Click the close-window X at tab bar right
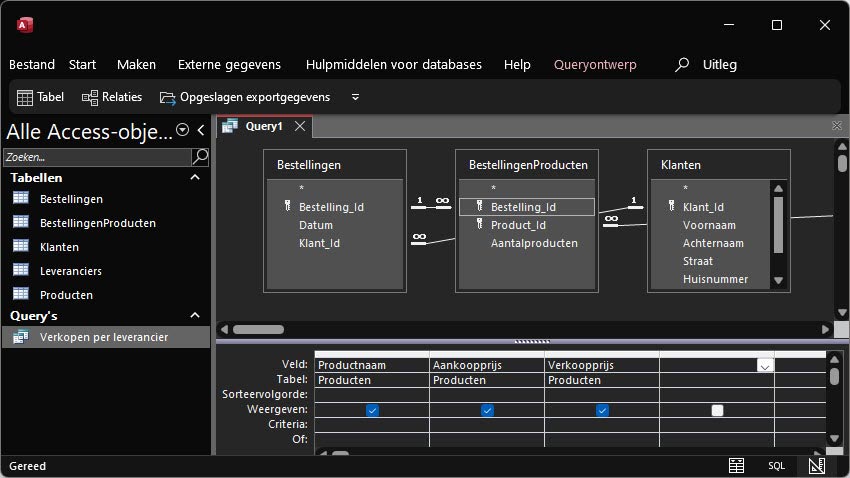This screenshot has height=478, width=850. click(x=836, y=126)
